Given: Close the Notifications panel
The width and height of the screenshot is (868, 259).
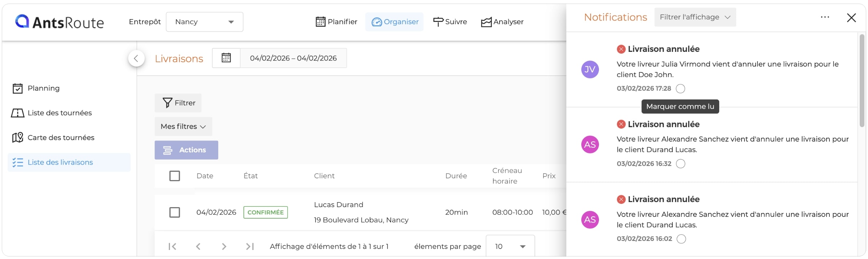Looking at the screenshot, I should pos(851,18).
